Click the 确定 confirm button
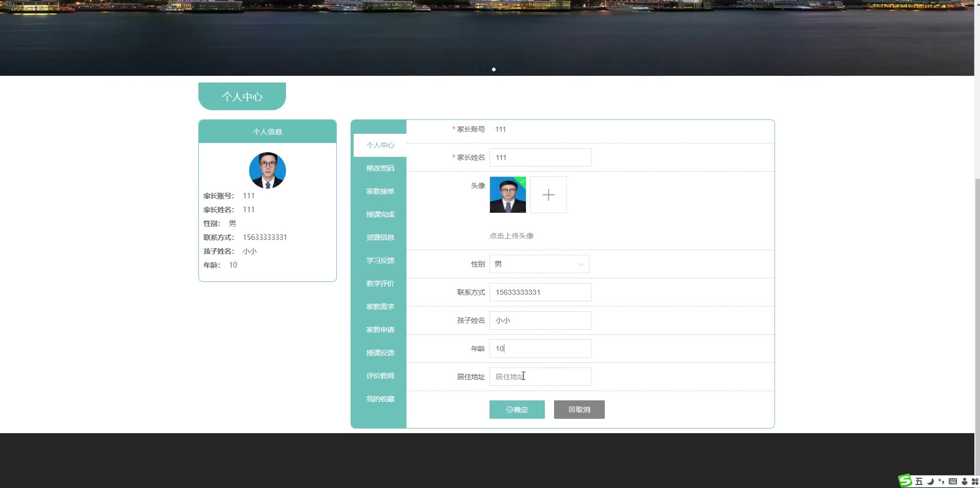The width and height of the screenshot is (980, 488). [517, 410]
